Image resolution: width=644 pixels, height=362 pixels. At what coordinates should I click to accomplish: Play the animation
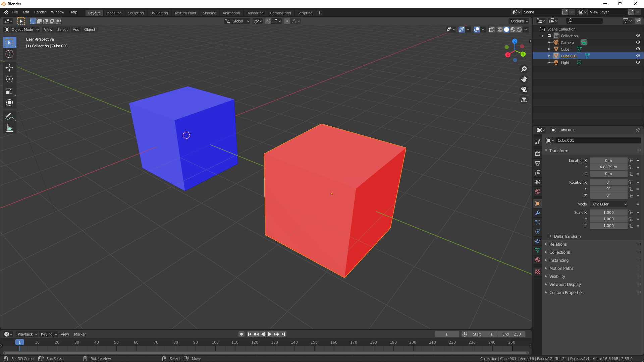[x=269, y=334]
